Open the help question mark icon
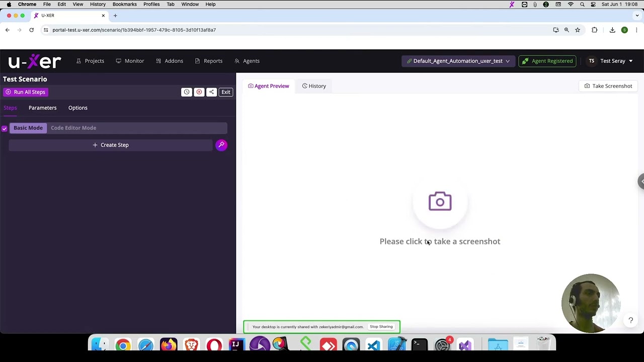 630,320
